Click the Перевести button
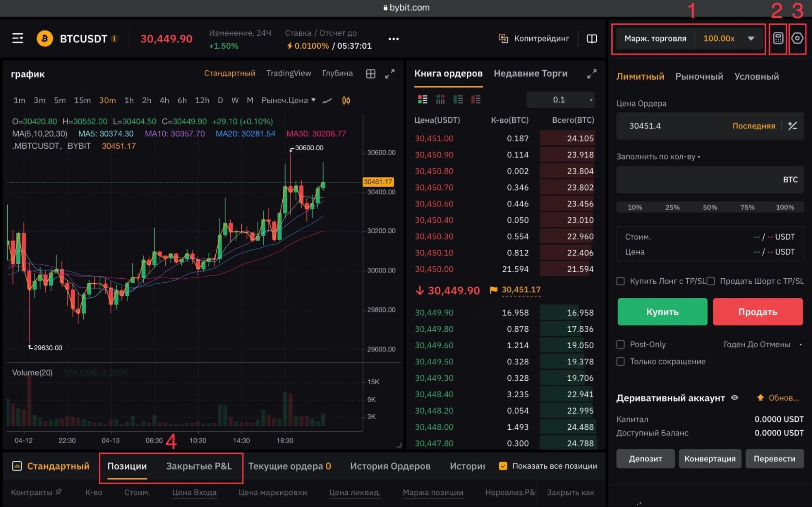 point(774,459)
